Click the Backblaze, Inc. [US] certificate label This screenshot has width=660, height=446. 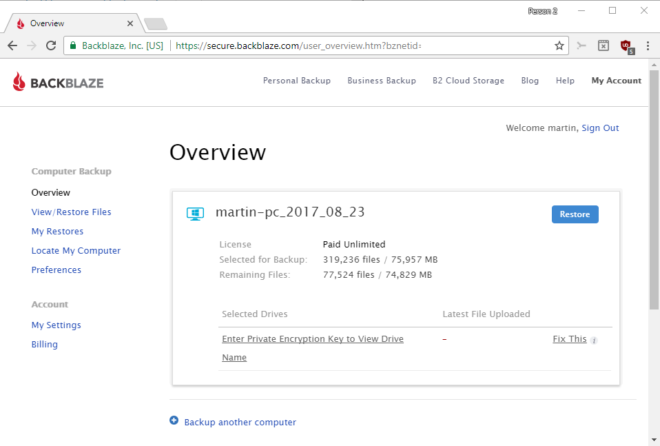pyautogui.click(x=122, y=45)
